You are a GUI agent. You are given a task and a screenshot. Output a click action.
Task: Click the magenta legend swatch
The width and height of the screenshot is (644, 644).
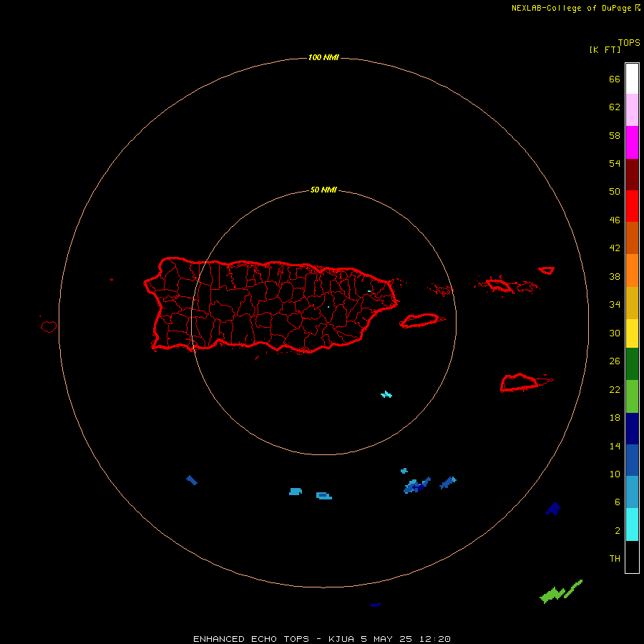click(x=632, y=142)
